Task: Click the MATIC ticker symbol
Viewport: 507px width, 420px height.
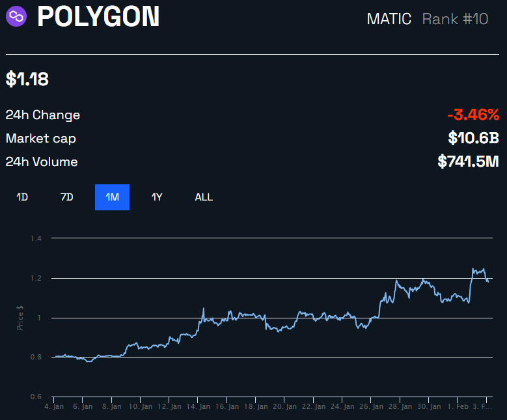Action: point(389,19)
